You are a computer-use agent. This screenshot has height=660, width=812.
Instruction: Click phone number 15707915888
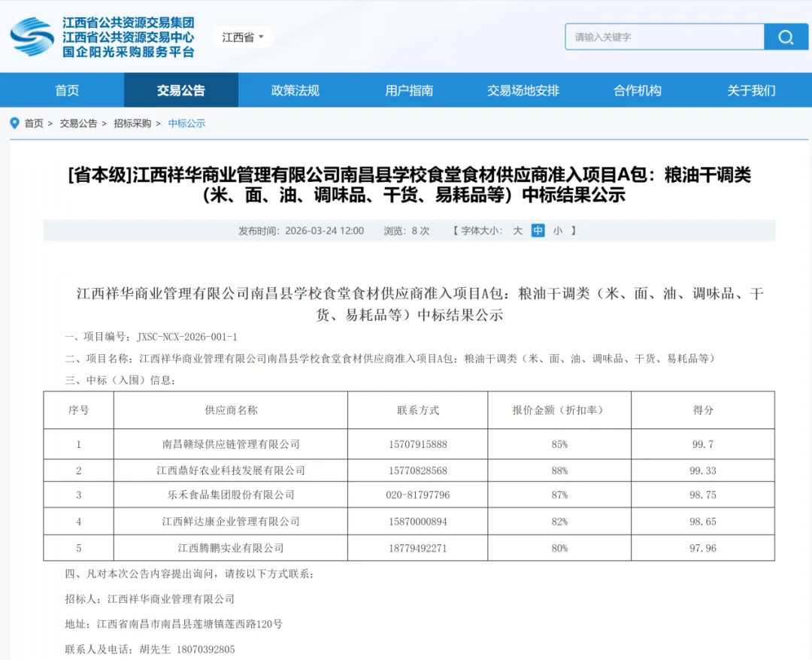click(418, 444)
